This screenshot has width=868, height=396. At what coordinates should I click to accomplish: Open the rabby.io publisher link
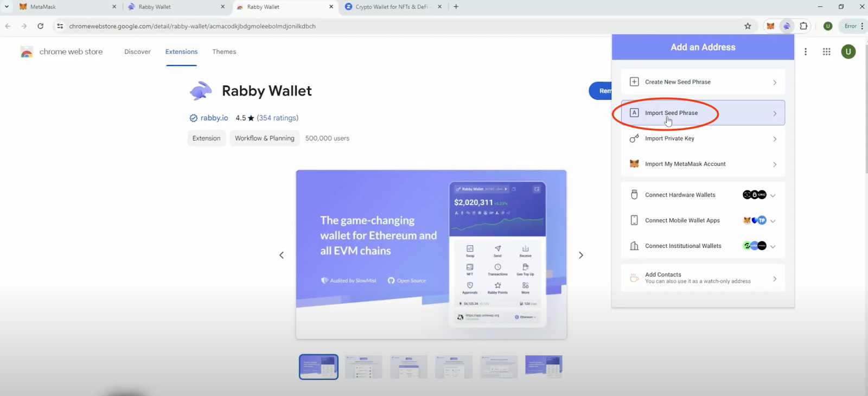(214, 118)
